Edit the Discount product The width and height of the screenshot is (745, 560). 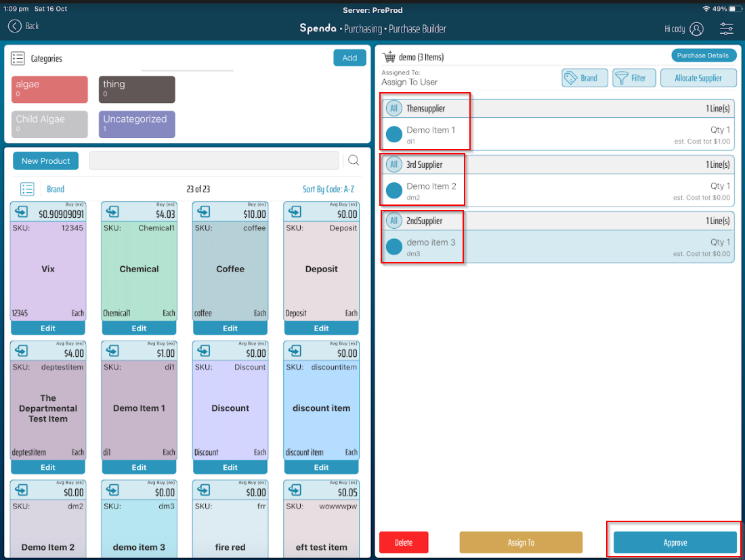click(x=230, y=467)
